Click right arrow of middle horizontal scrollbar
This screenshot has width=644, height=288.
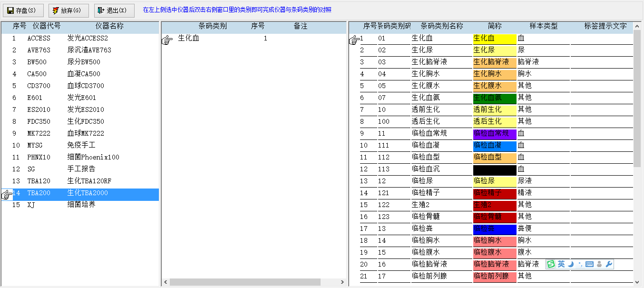[x=342, y=282]
